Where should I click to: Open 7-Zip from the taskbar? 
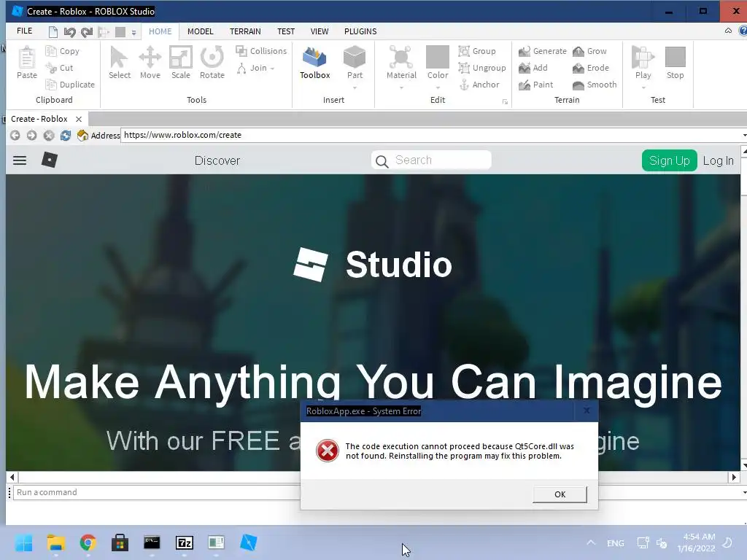click(x=185, y=542)
